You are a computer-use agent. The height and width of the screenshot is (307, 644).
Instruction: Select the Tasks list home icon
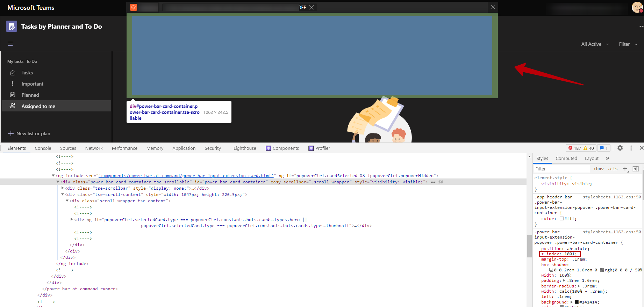(13, 73)
